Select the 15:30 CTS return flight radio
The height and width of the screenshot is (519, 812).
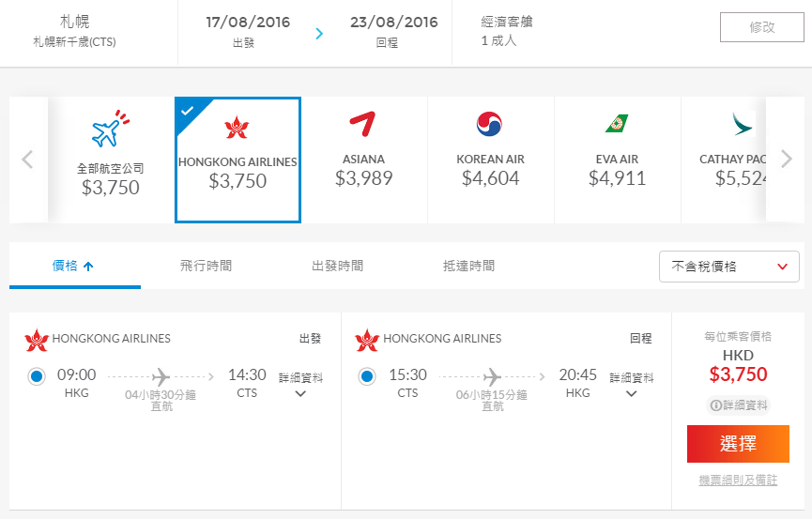coord(367,376)
